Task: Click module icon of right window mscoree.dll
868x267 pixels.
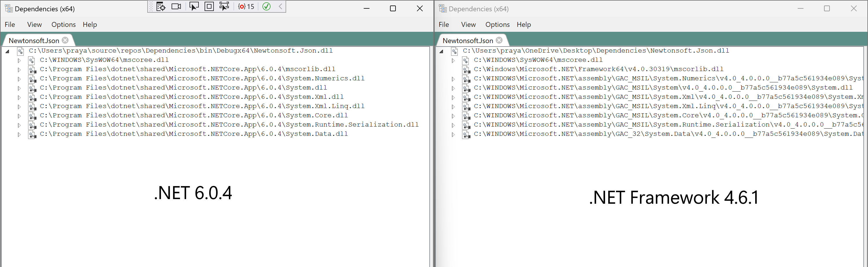Action: coord(466,61)
